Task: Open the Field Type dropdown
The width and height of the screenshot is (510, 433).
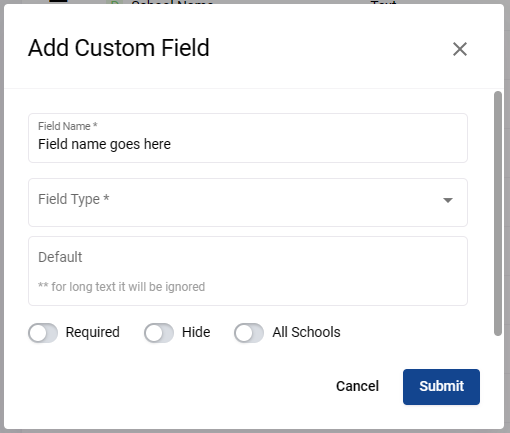Action: pos(248,202)
